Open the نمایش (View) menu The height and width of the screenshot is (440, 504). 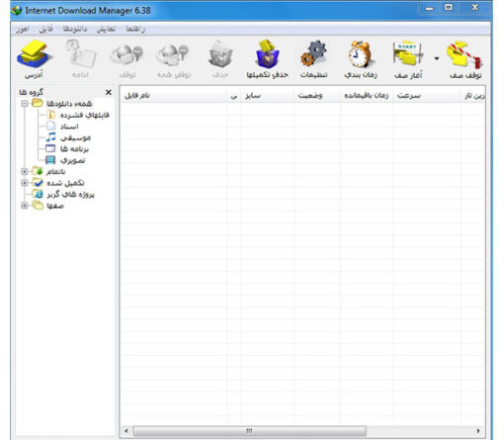pos(106,29)
